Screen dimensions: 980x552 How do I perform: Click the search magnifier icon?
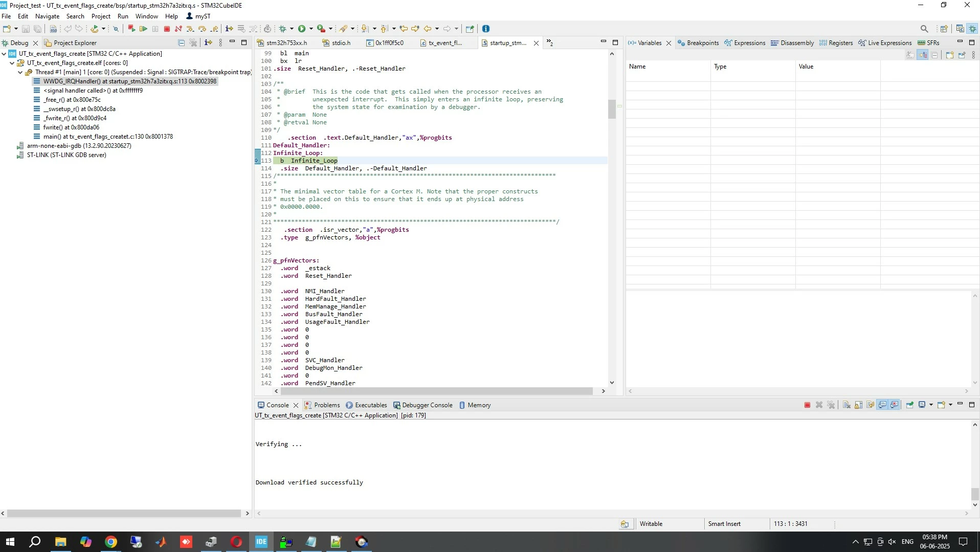tap(924, 29)
